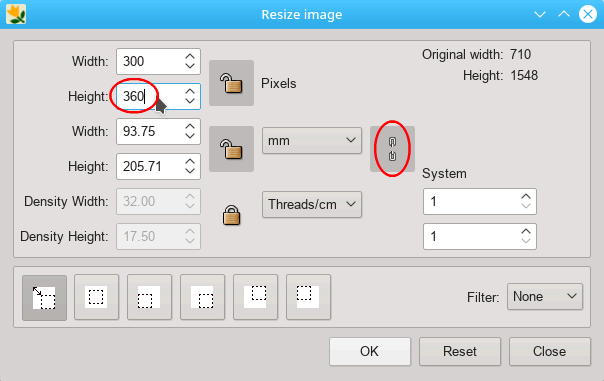Select the centered anchor mode icon
This screenshot has height=381, width=604.
(96, 297)
